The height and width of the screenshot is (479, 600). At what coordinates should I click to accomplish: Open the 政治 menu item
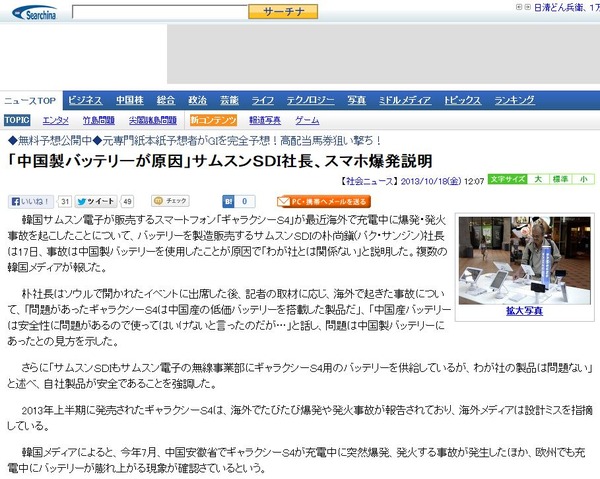tap(197, 100)
